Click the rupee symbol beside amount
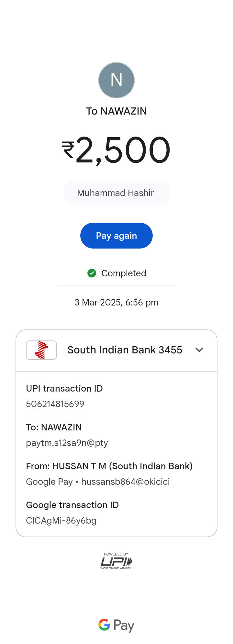This screenshot has height=644, width=233. [68, 150]
